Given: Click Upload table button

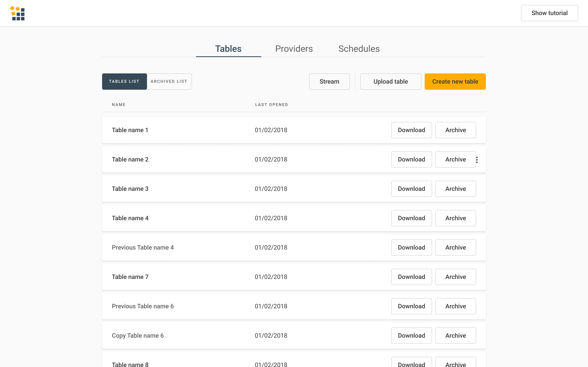Looking at the screenshot, I should 390,82.
